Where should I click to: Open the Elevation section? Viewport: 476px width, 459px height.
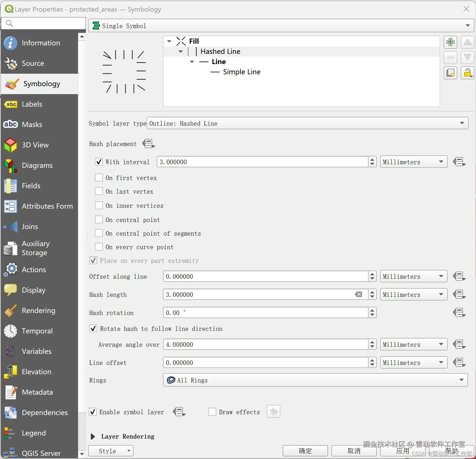39,372
